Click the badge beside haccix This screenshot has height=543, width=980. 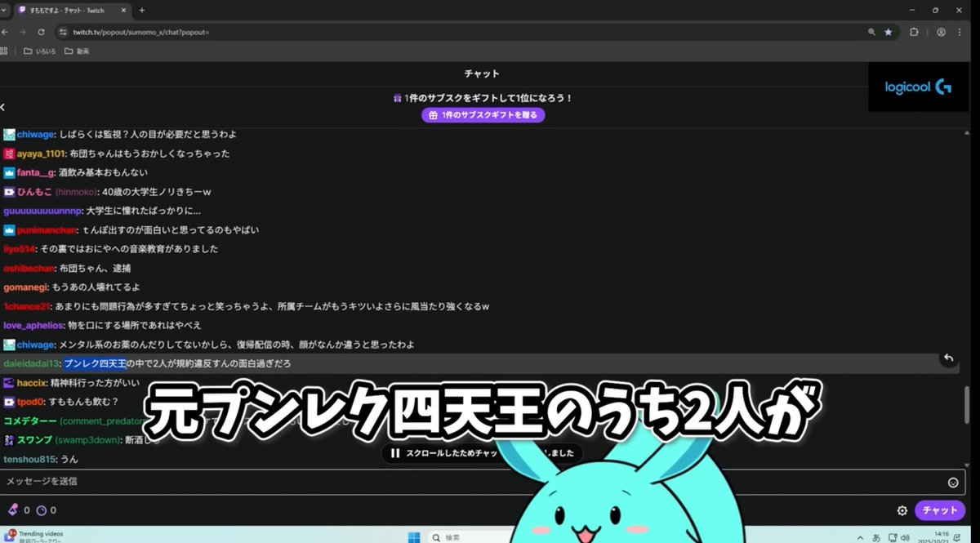coord(9,382)
